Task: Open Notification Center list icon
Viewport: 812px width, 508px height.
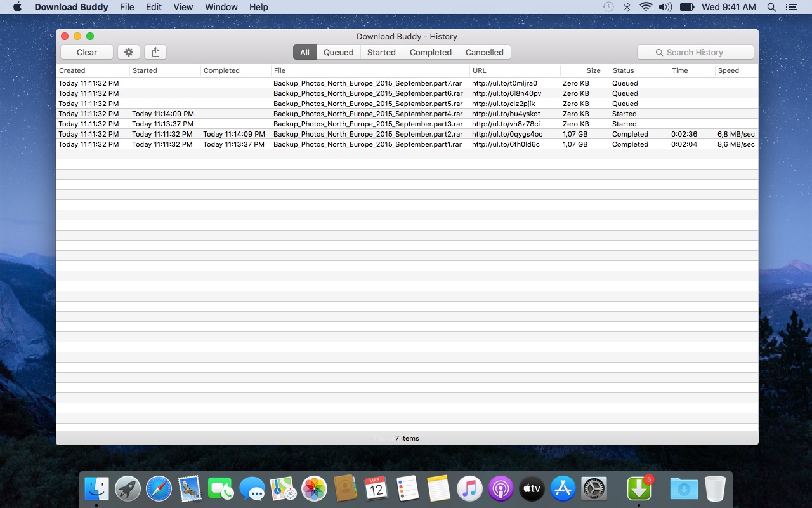Action: (x=790, y=7)
